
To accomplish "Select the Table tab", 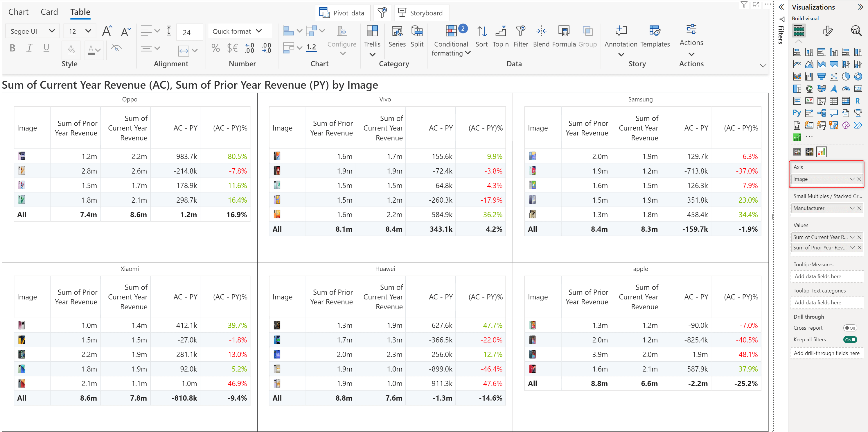I will click(80, 12).
